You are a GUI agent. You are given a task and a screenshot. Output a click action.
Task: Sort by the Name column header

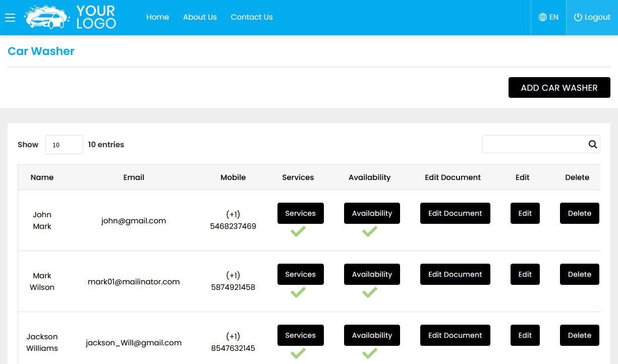(42, 177)
